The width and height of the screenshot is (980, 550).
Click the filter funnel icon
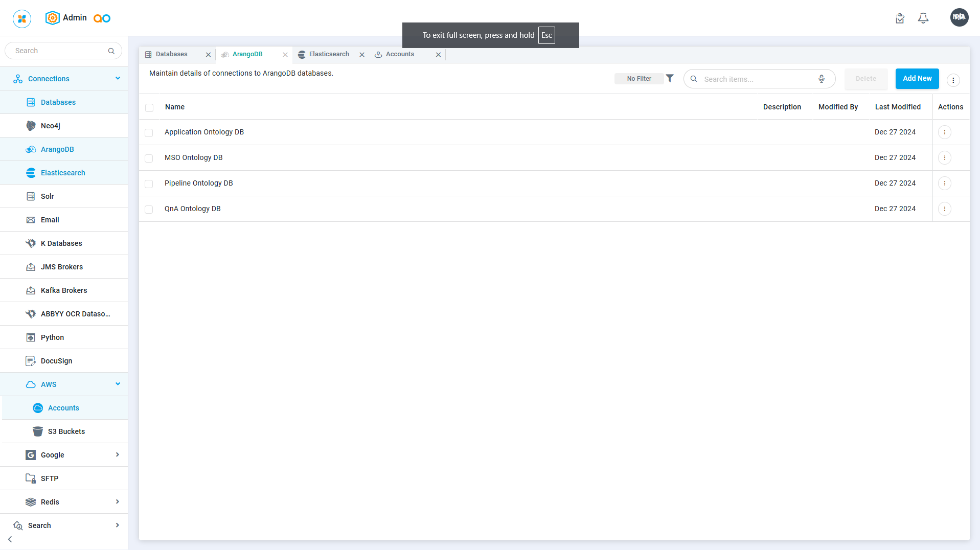(670, 78)
